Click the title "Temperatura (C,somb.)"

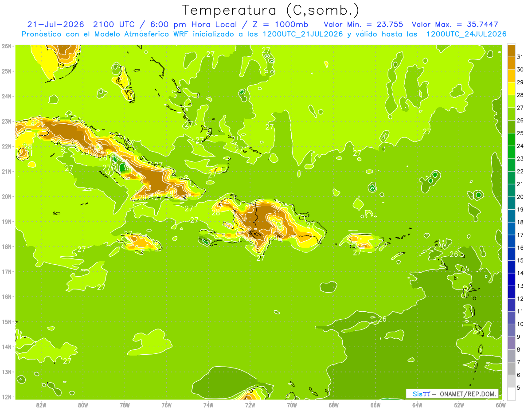270,10
